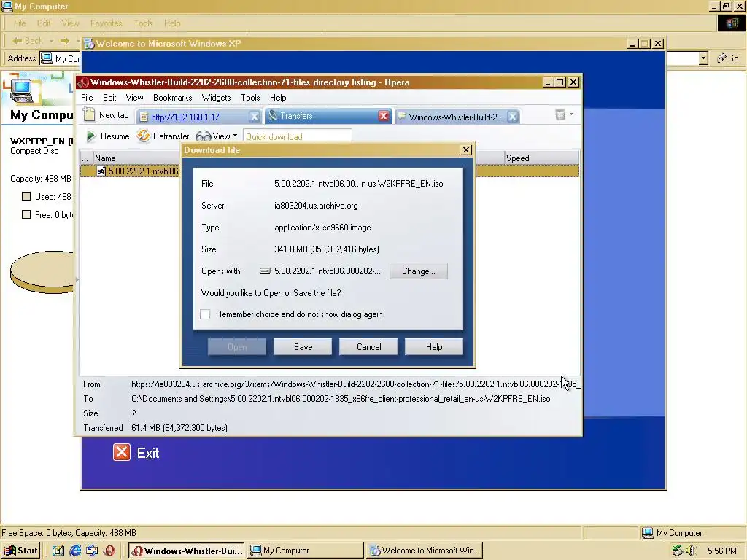Click Outlook Express quick launch icon

92,551
